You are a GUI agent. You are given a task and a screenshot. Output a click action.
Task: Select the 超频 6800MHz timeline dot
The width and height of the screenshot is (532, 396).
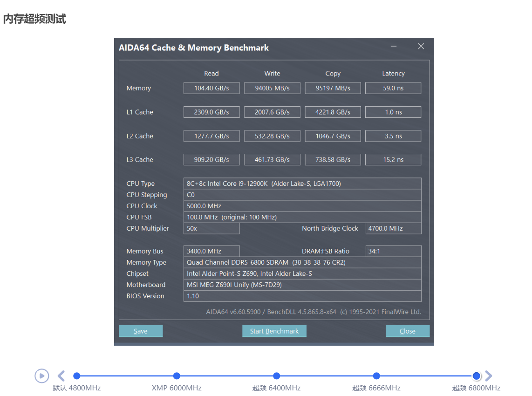click(x=477, y=376)
